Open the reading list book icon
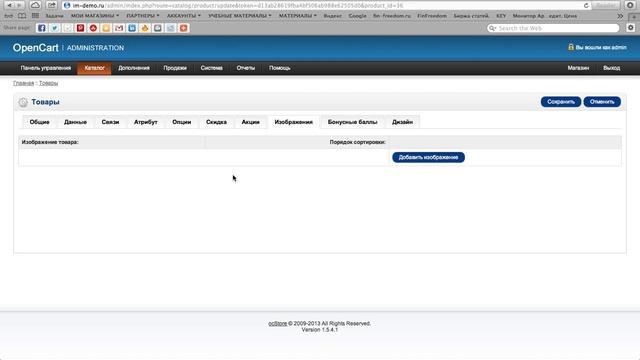The width and height of the screenshot is (640, 360). [22, 16]
